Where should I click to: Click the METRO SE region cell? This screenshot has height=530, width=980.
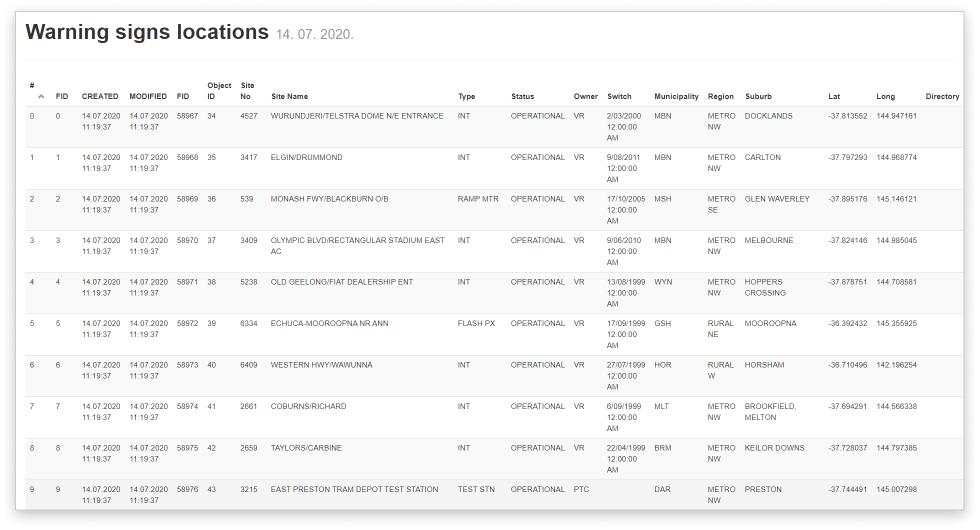point(721,204)
